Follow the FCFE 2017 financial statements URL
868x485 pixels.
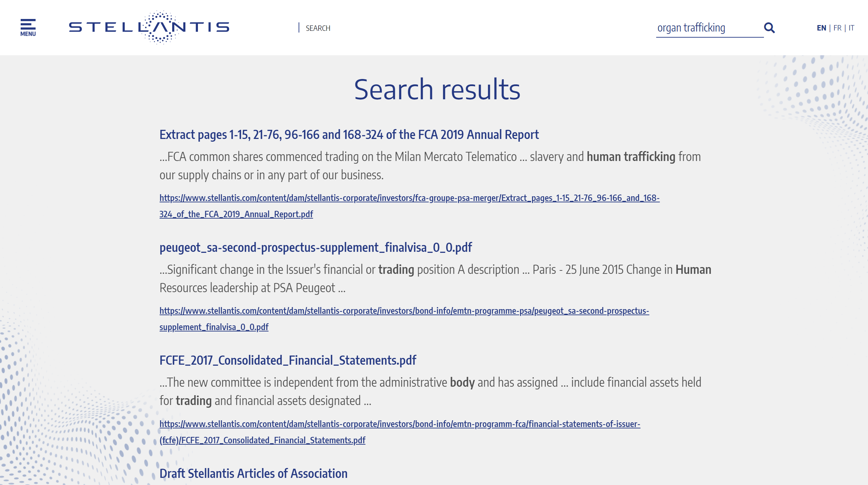coord(400,424)
